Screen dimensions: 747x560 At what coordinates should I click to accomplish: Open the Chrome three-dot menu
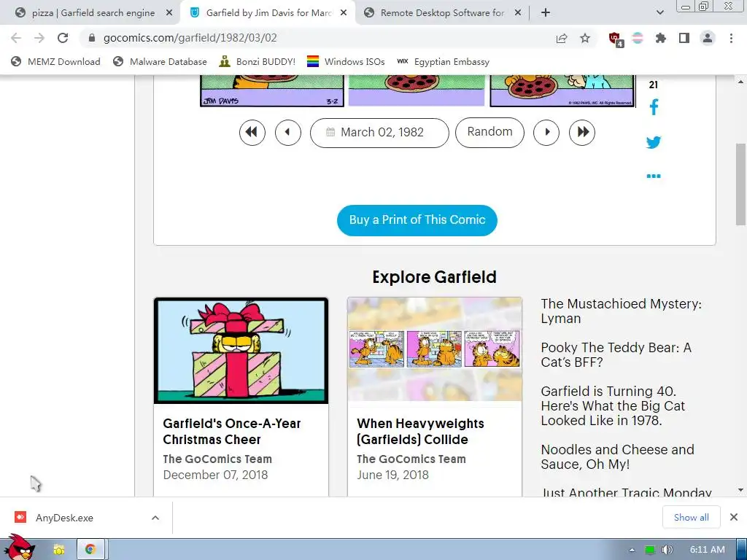coord(731,38)
